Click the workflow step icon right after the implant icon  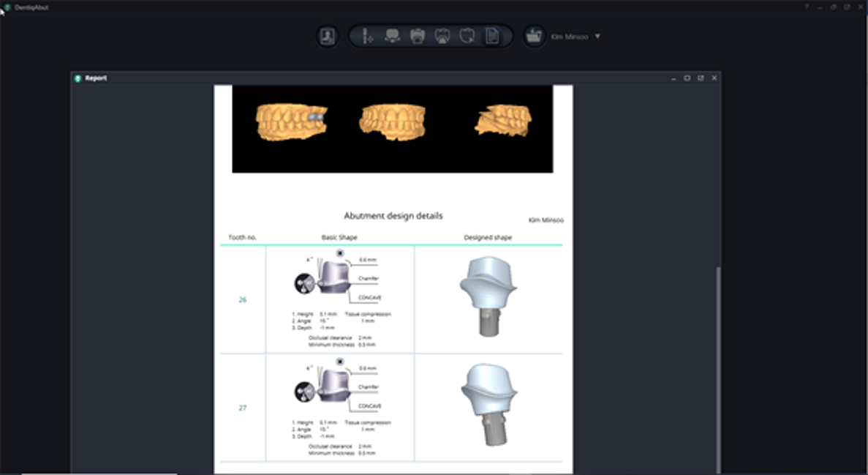tap(393, 37)
